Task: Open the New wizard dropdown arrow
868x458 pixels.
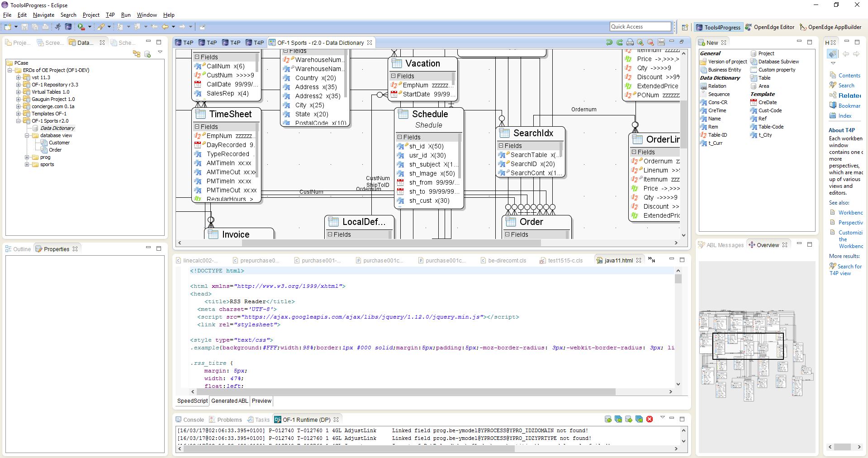Action: (16, 27)
